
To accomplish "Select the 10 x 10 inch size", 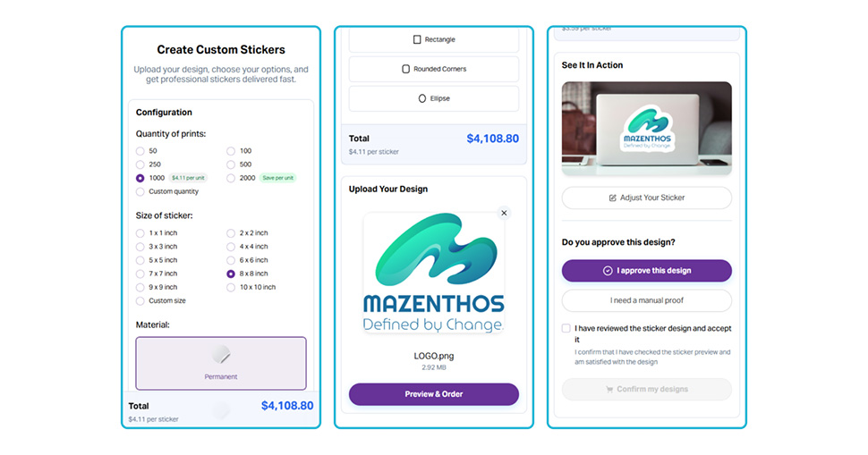I will 231,287.
